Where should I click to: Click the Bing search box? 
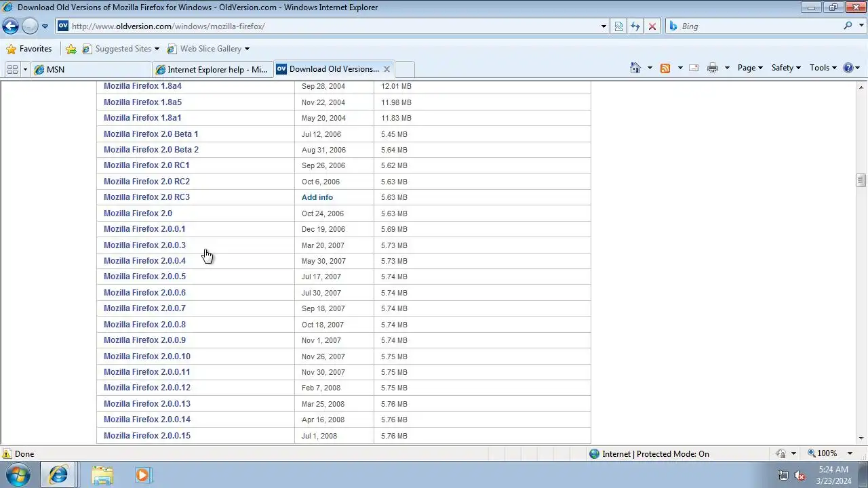753,26
